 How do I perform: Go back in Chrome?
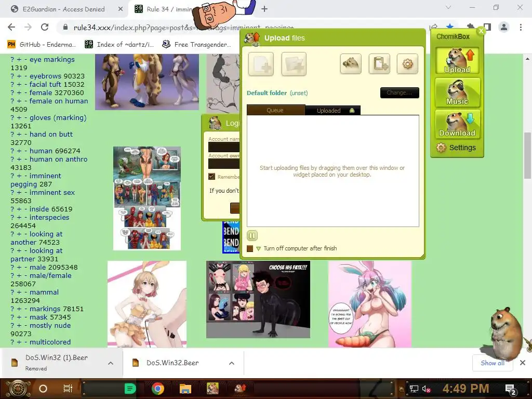[11, 27]
